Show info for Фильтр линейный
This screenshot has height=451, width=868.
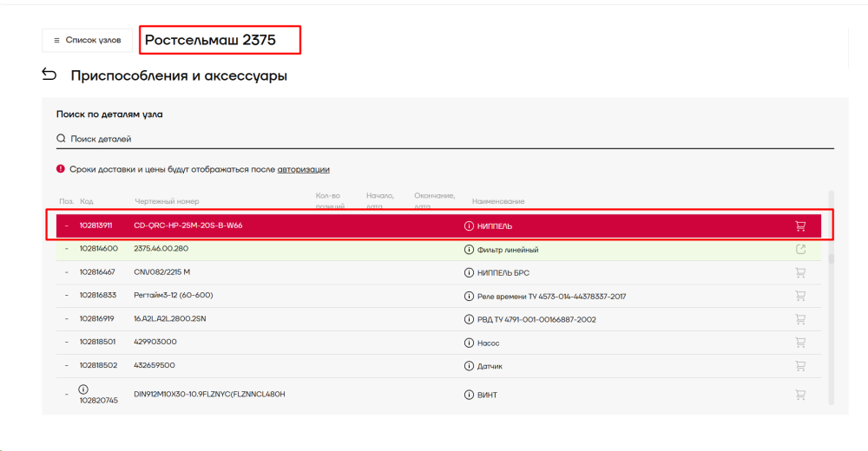coord(469,250)
